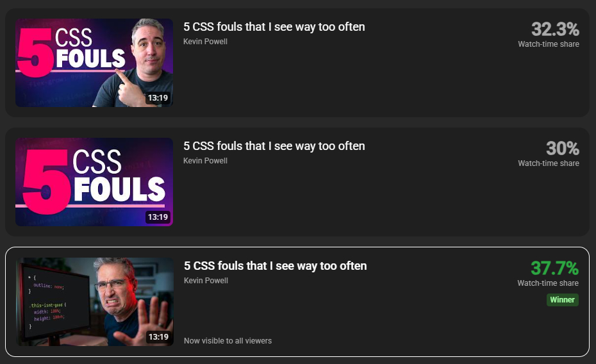Open Kevin Powell channel on winner card
Screen dimensions: 596x364
tap(206, 281)
